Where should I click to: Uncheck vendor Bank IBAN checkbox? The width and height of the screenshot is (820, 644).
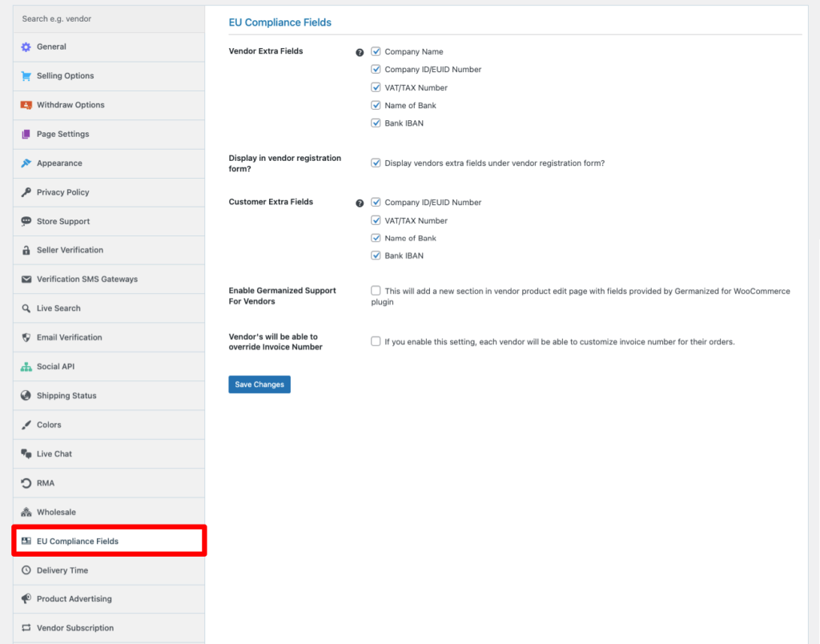coord(376,123)
